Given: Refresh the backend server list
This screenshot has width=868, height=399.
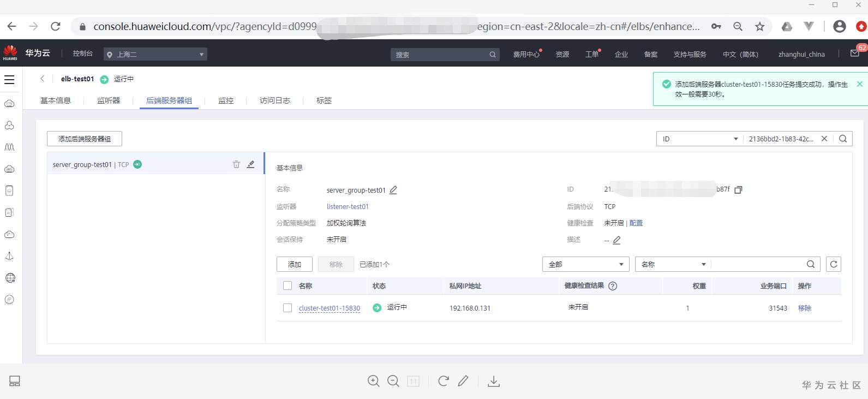Looking at the screenshot, I should coord(833,264).
